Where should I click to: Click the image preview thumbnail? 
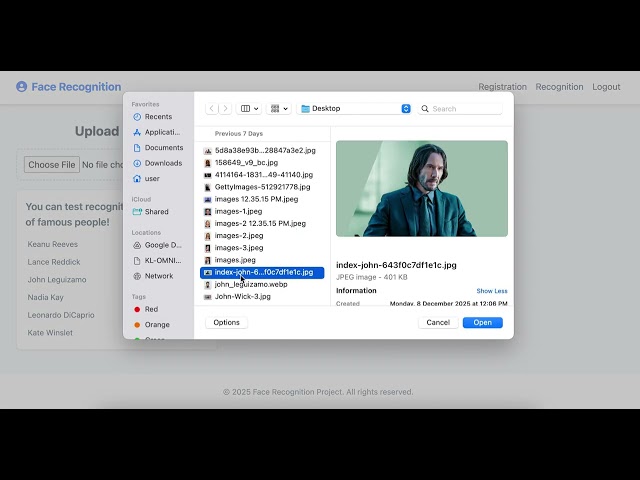click(x=422, y=189)
